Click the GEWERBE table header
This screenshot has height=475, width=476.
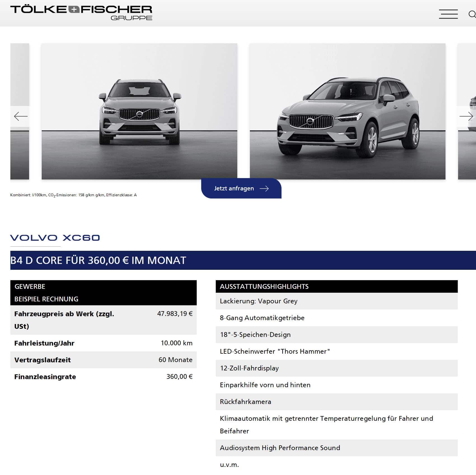tap(30, 287)
